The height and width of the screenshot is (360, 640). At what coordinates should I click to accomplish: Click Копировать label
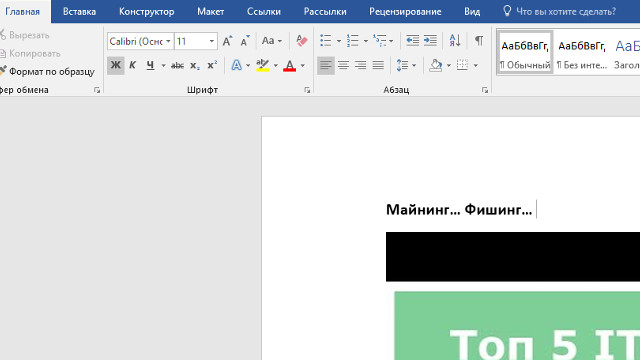35,53
